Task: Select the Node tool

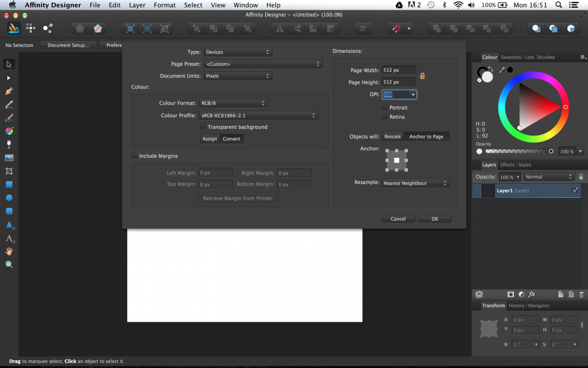Action: [9, 78]
